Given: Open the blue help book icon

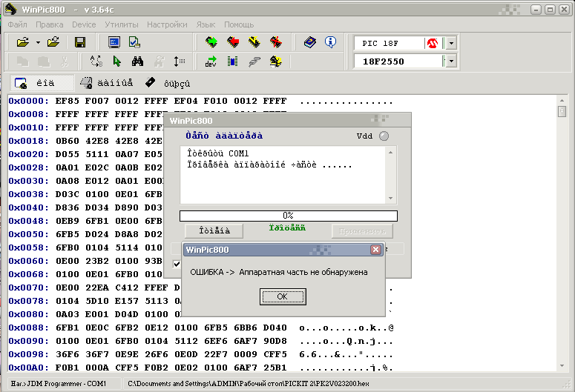Looking at the screenshot, I should pyautogui.click(x=310, y=42).
